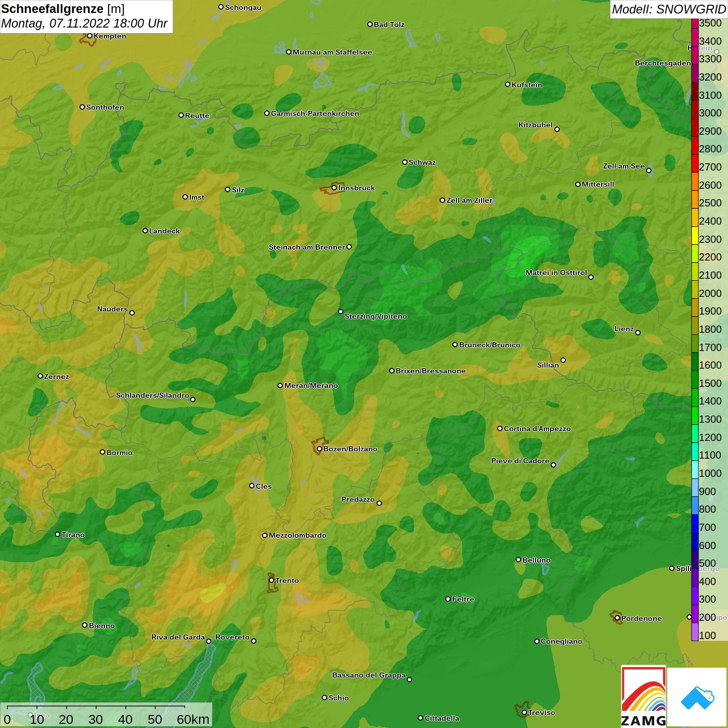
Task: Click the Sterzing/Vipiteno label
Action: (x=376, y=316)
